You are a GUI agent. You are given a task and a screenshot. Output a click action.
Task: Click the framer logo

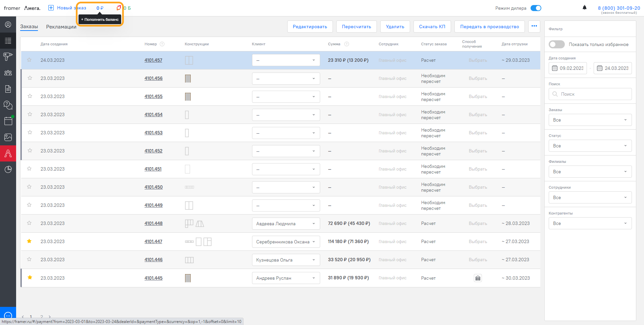coord(12,8)
